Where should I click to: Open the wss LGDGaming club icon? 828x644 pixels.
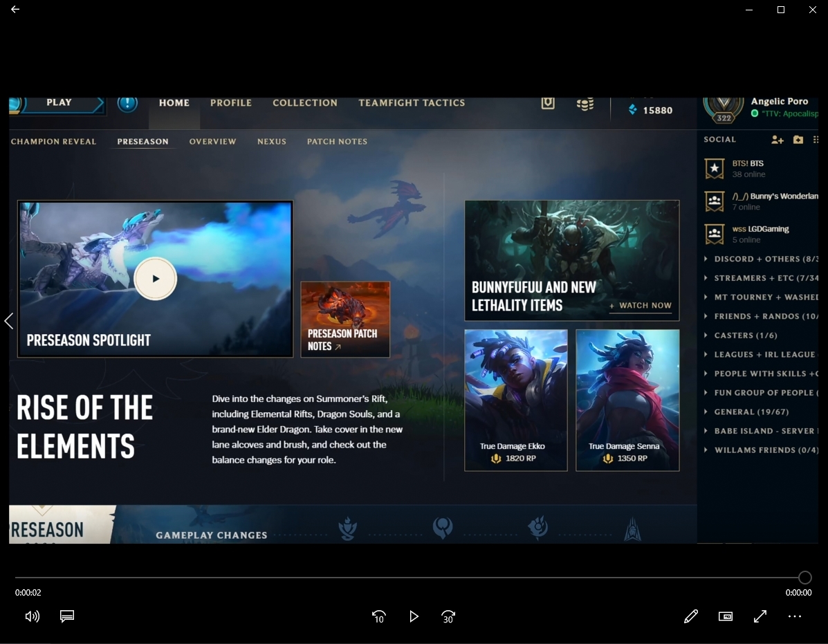(715, 234)
